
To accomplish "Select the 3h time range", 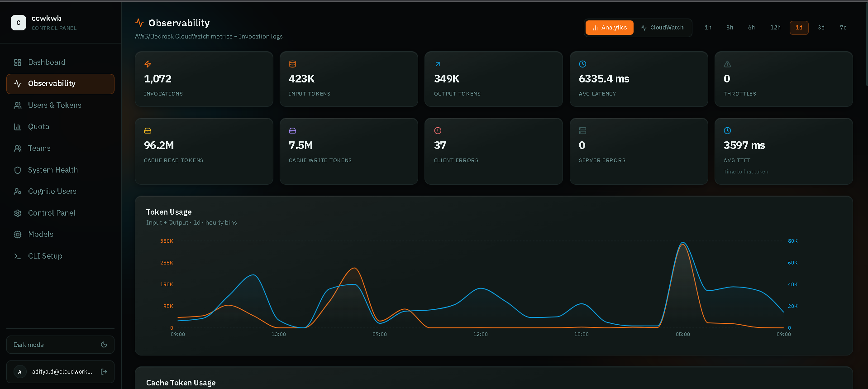I will (730, 28).
